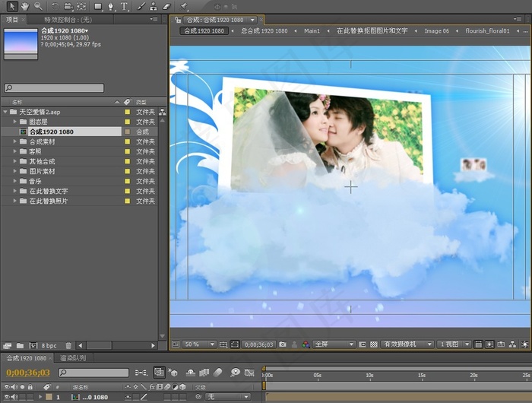Mute audio of layer 1
Viewport: 532px width, 403px height.
(14, 397)
